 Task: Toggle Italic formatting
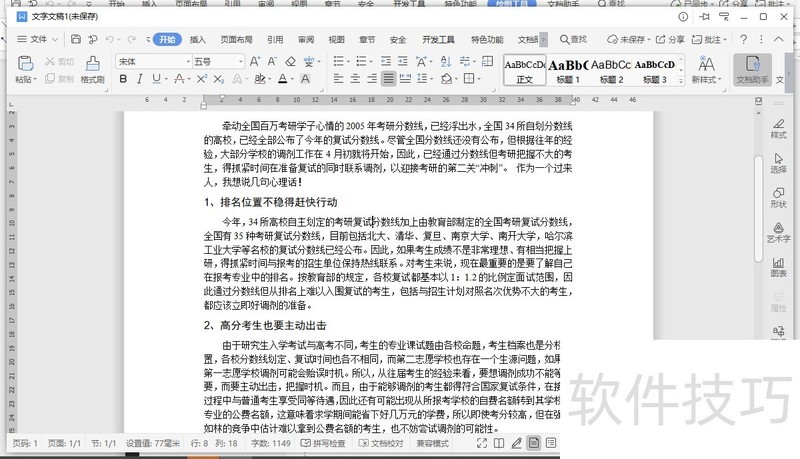[x=139, y=79]
